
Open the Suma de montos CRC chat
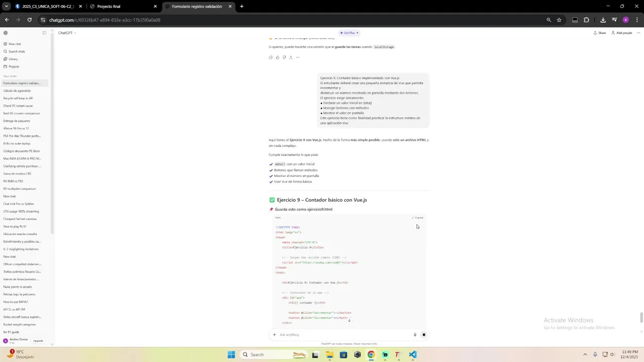pos(25,173)
